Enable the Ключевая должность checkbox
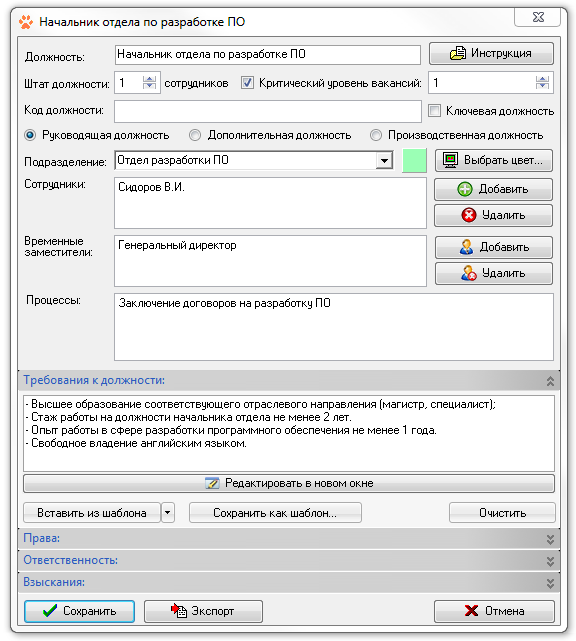The width and height of the screenshot is (576, 641). pos(434,110)
